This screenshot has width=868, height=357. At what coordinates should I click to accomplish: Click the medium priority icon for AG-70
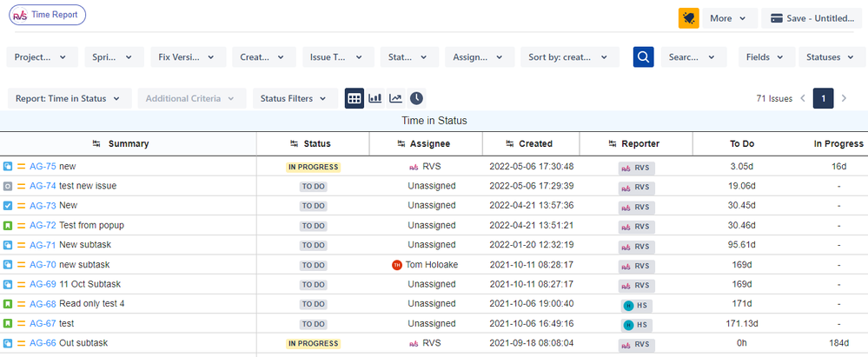tap(22, 265)
